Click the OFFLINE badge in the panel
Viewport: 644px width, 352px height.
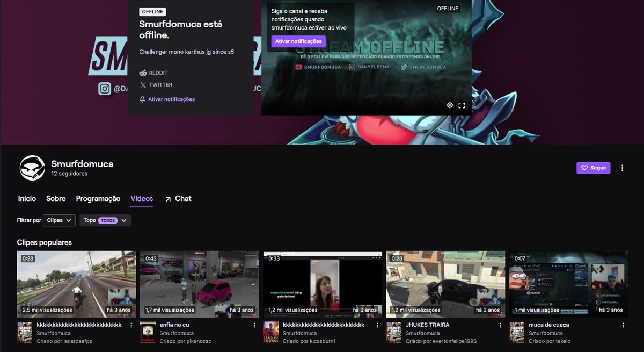[152, 12]
